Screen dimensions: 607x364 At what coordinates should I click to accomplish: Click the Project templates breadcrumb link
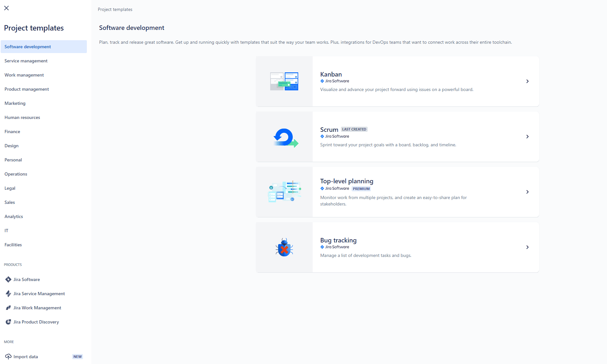pos(115,10)
